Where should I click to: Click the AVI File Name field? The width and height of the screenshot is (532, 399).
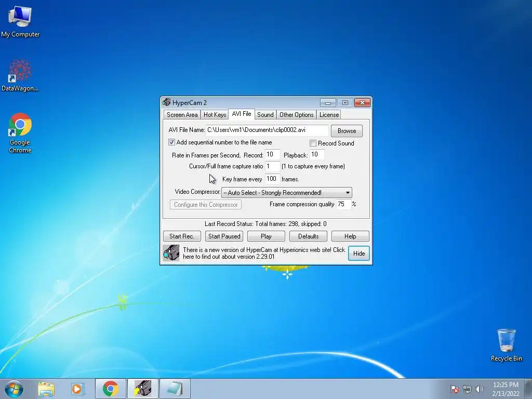click(x=268, y=130)
